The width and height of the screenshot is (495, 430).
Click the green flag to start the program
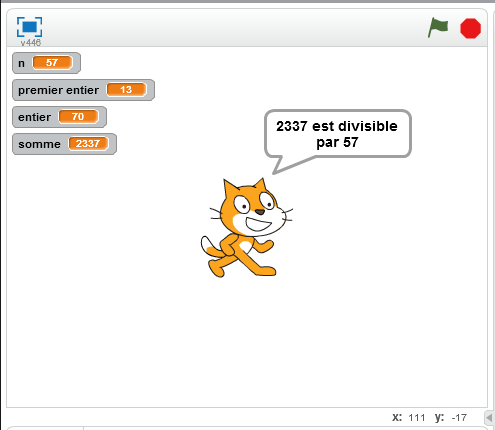[438, 27]
